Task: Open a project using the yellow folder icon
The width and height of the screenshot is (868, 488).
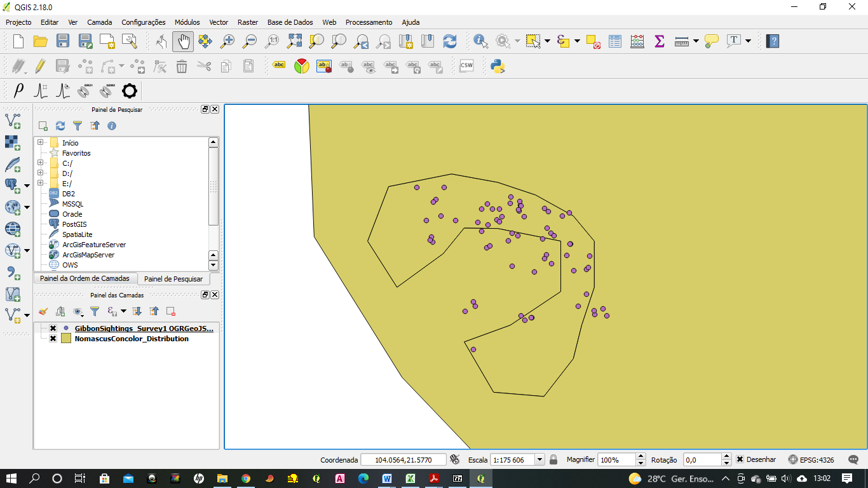Action: pos(41,41)
